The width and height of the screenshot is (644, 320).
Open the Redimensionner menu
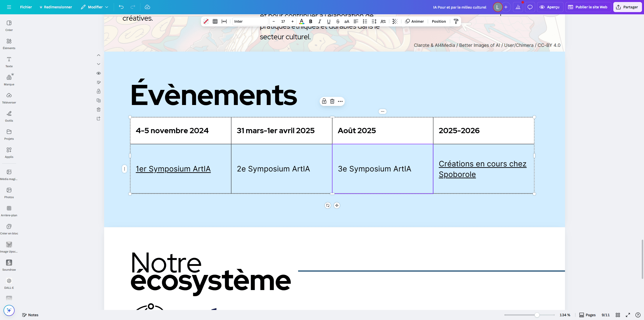point(56,7)
